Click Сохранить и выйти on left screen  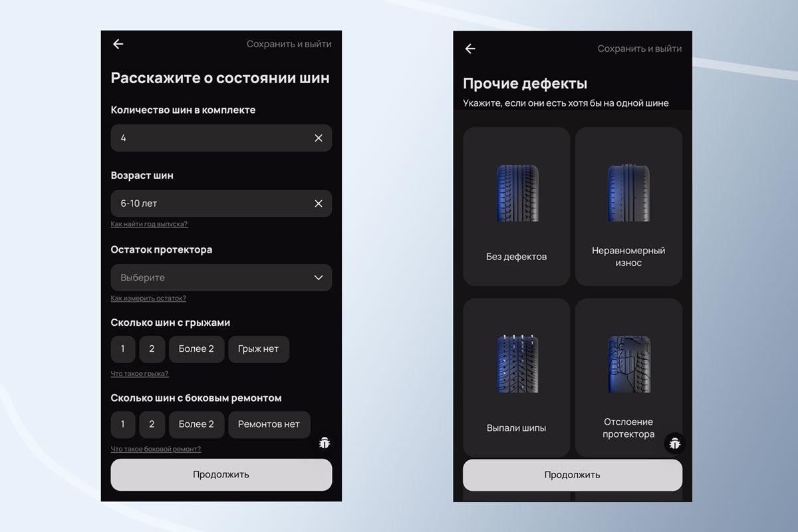tap(289, 44)
